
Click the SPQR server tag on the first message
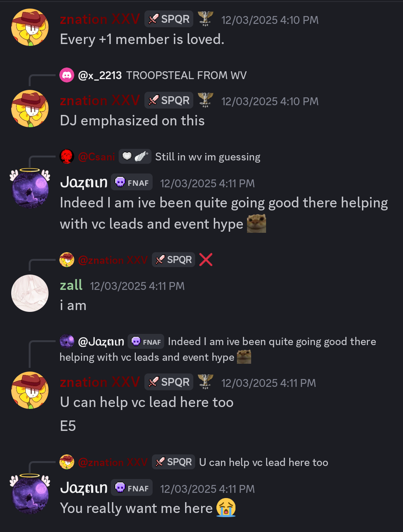coord(169,19)
